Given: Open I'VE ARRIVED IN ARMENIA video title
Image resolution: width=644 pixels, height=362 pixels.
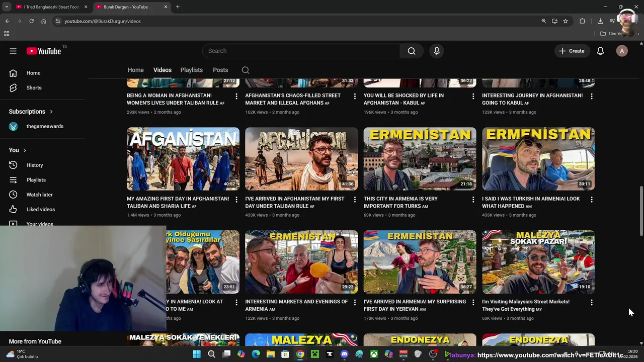Looking at the screenshot, I should [x=415, y=305].
